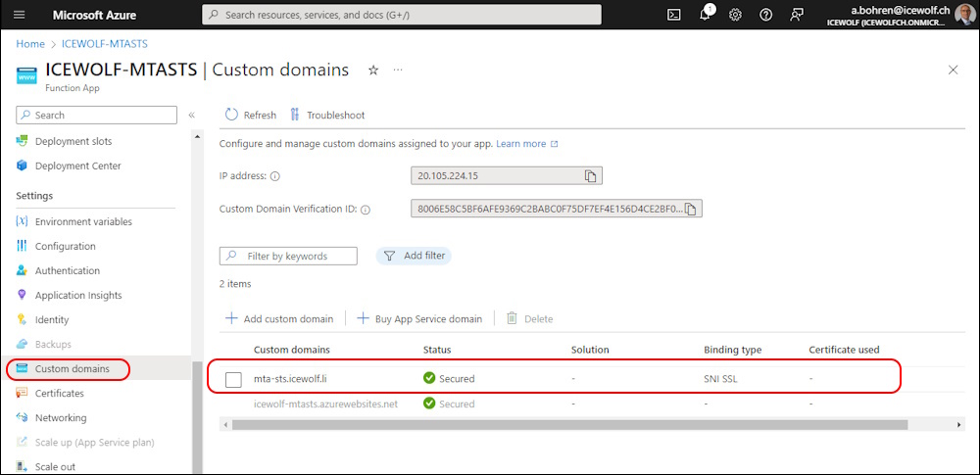
Task: Open Configuration settings page
Action: click(66, 246)
